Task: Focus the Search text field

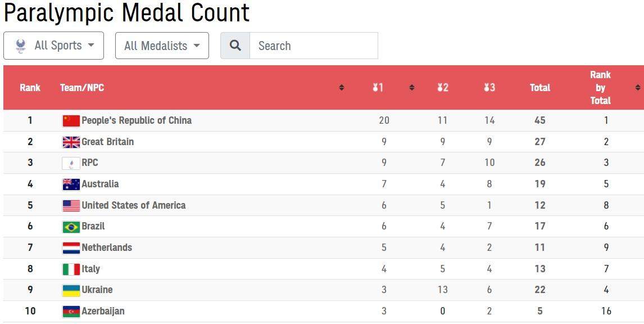Action: point(313,46)
